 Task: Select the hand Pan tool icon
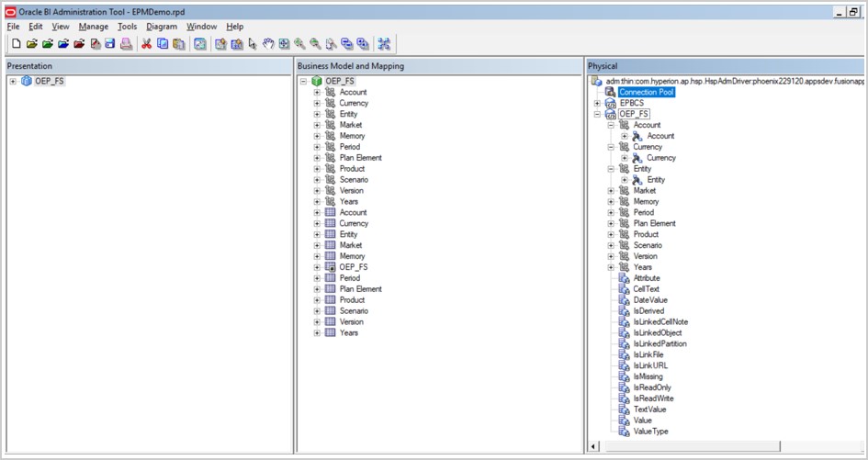(x=268, y=44)
